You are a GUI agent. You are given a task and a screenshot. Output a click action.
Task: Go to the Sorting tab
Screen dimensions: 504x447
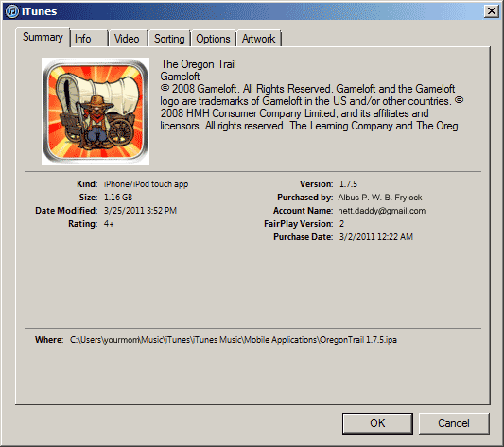point(169,39)
